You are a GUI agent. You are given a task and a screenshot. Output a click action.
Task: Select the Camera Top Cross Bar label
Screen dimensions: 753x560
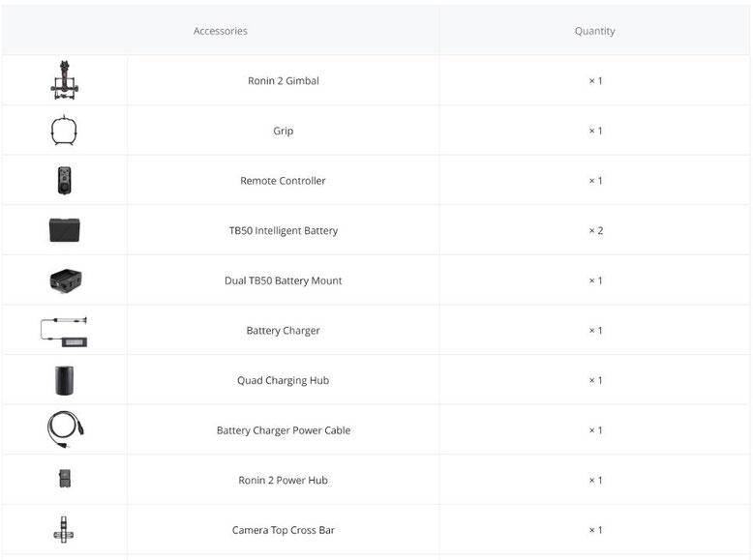click(284, 530)
